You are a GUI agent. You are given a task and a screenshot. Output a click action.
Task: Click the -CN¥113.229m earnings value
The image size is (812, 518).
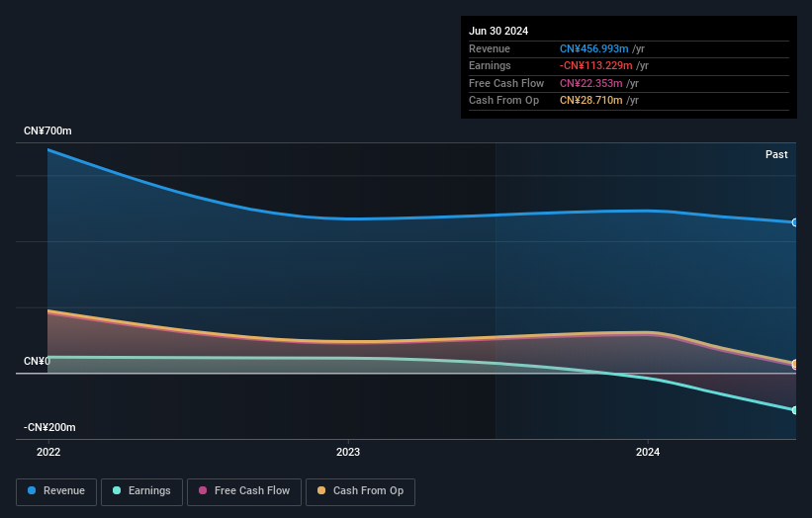pos(596,65)
